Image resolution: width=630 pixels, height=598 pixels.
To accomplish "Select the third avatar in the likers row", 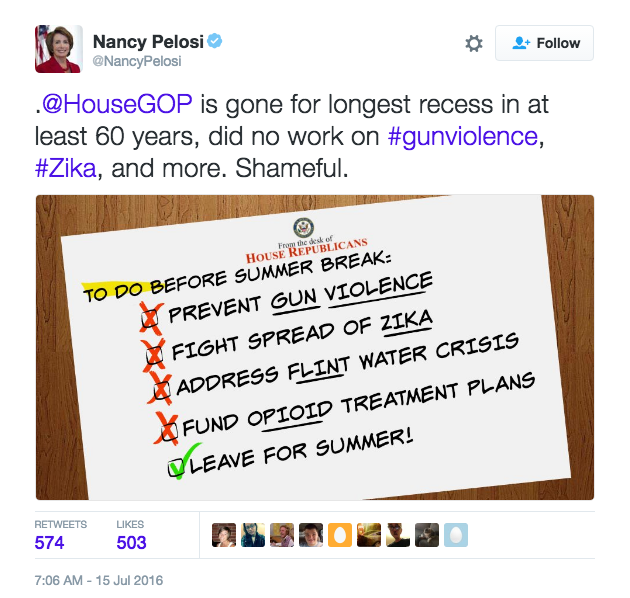I will click(x=282, y=534).
